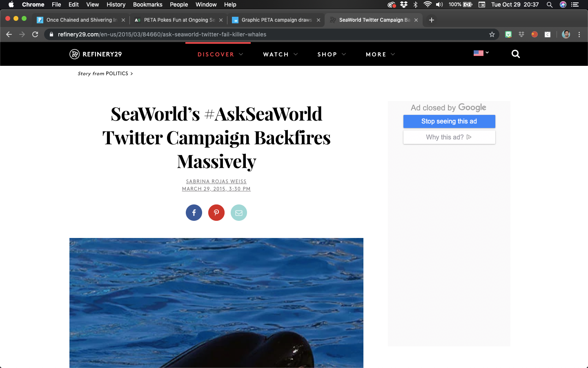
Task: Click the browser Back arrow
Action: click(9, 34)
